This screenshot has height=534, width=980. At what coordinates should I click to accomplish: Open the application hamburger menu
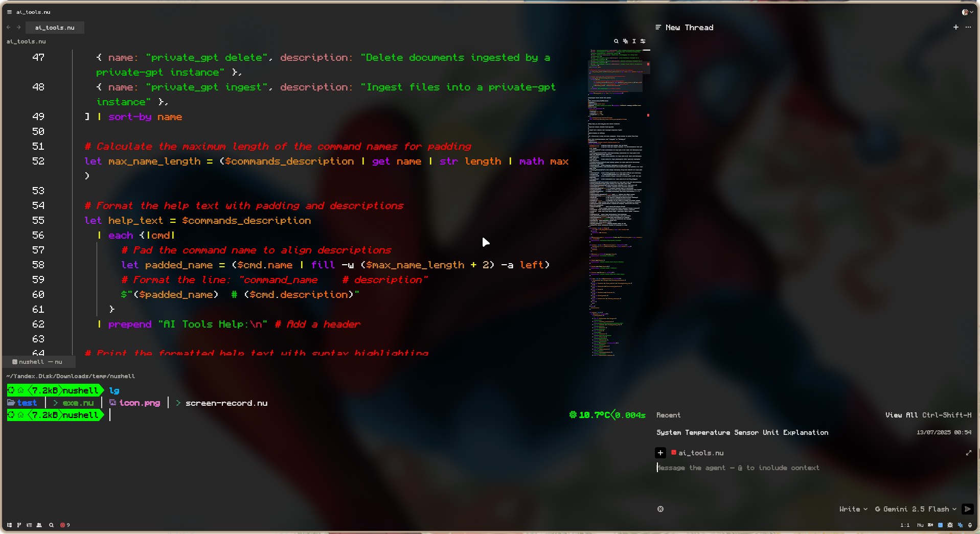point(9,12)
